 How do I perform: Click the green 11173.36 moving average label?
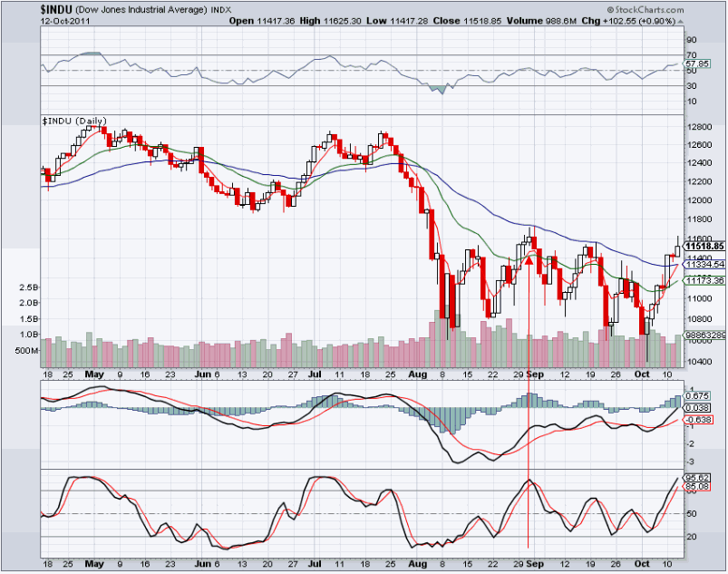coord(704,281)
